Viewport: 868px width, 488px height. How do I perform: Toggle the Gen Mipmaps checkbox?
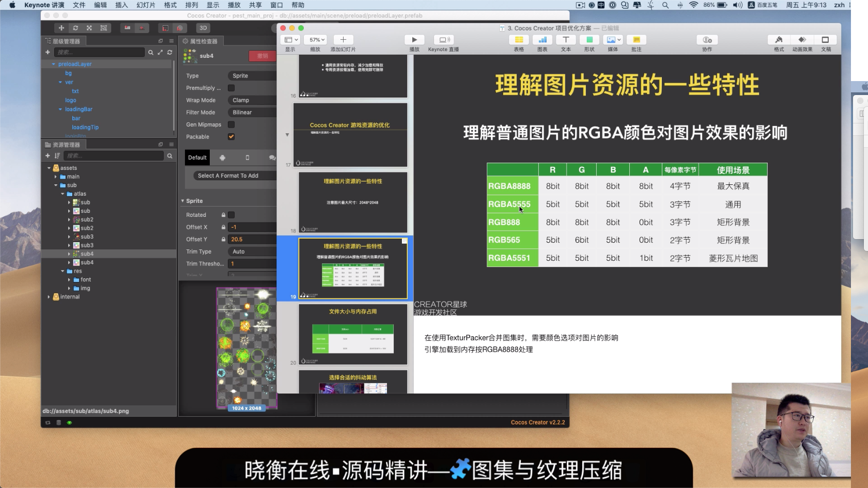point(231,124)
